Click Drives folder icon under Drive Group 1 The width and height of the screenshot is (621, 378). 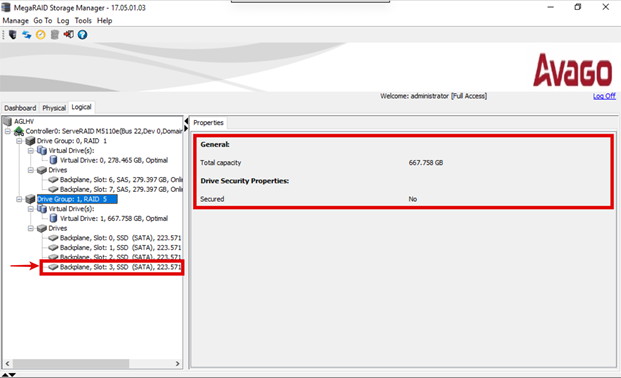tap(42, 228)
